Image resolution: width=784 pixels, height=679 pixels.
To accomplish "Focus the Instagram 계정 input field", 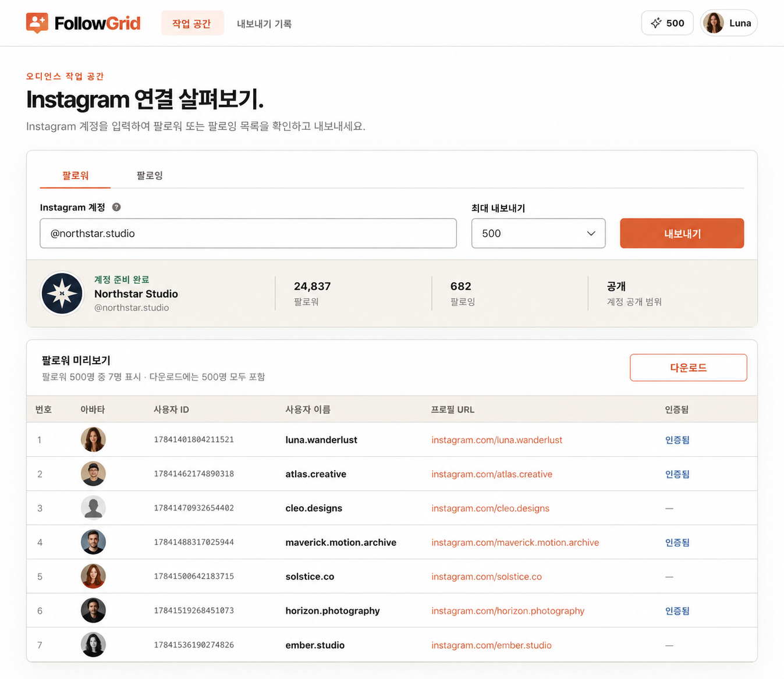I will (248, 233).
